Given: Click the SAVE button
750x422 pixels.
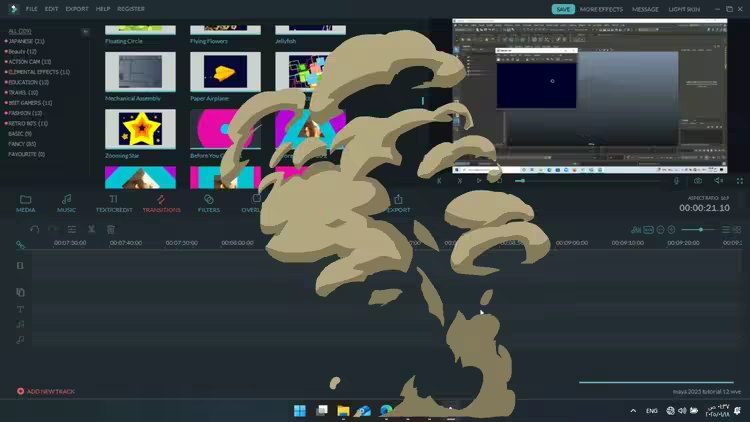Looking at the screenshot, I should [x=563, y=9].
